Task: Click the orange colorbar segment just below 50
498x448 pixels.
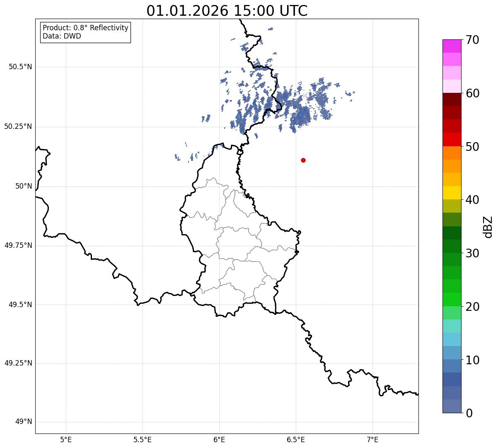Action: (x=452, y=153)
